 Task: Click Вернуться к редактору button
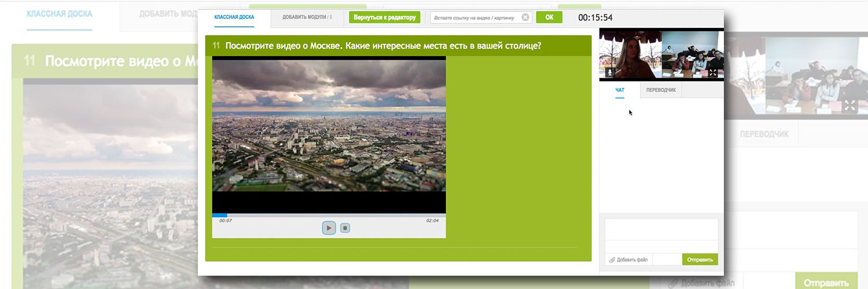pyautogui.click(x=384, y=17)
